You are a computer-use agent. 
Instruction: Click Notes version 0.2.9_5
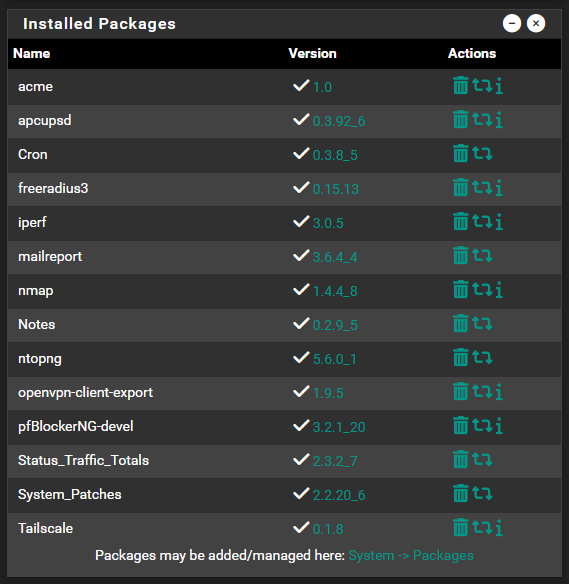click(335, 325)
